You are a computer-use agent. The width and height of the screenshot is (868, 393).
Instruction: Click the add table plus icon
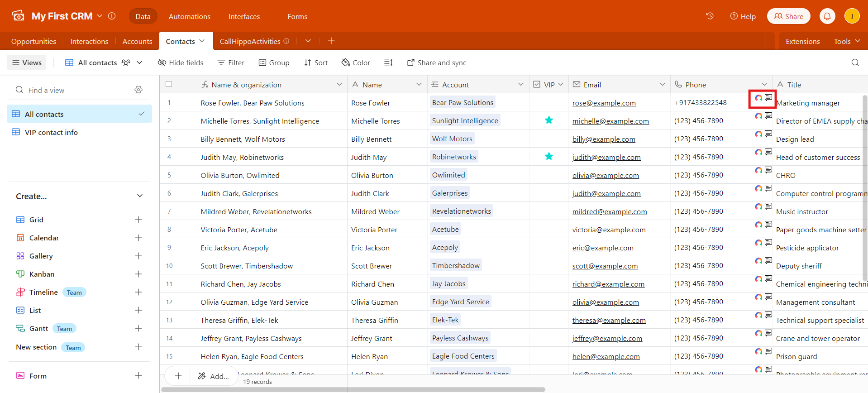point(331,41)
